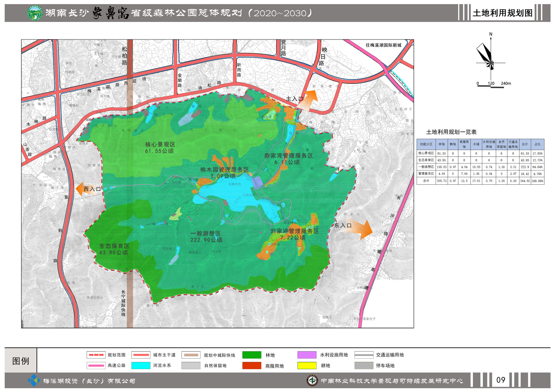Image resolution: width=555 pixels, height=392 pixels.
Task: Click the 核心景观区 label on the map
Action: tap(160, 144)
